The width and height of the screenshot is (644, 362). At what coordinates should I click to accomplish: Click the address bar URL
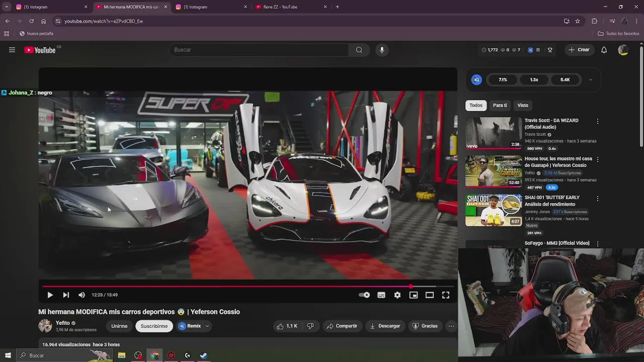[104, 21]
